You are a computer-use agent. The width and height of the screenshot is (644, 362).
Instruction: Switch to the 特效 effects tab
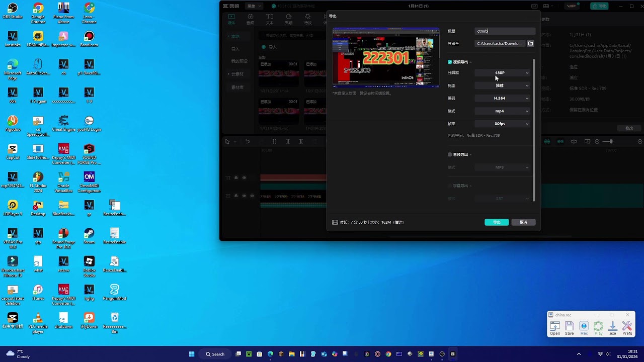click(x=308, y=19)
